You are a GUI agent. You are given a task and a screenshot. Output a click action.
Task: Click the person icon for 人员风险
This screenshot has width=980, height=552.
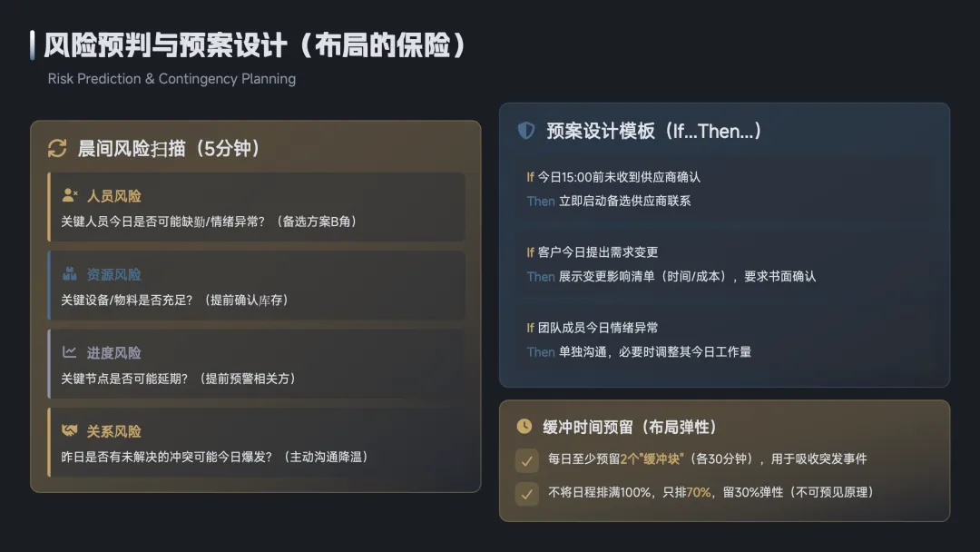(x=70, y=195)
